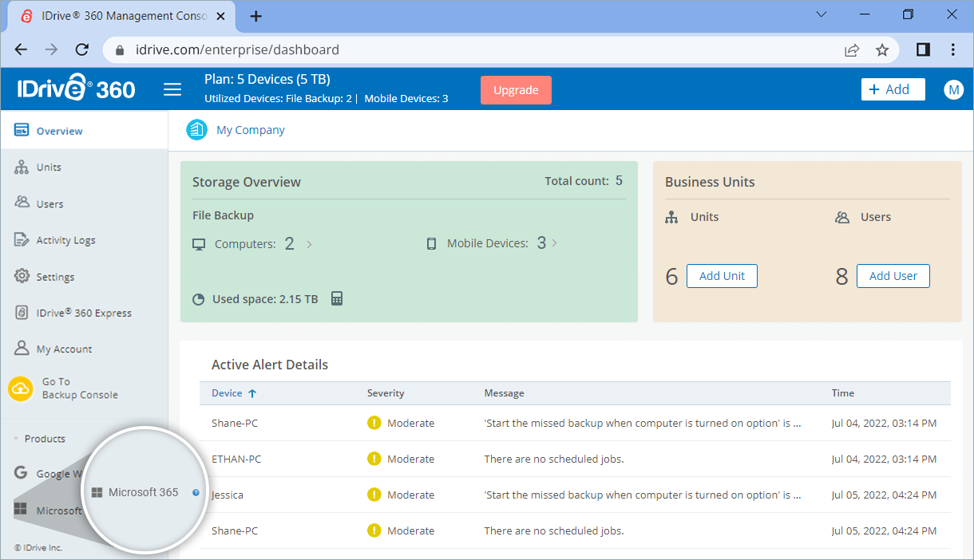This screenshot has width=974, height=560.
Task: Open IDrive 360 Express in sidebar
Action: pos(84,313)
